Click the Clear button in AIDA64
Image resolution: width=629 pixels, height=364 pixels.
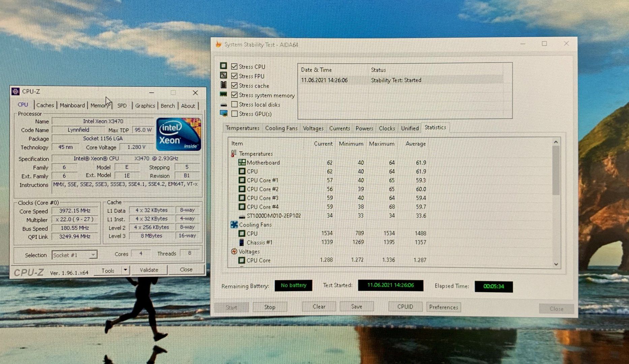coord(319,307)
